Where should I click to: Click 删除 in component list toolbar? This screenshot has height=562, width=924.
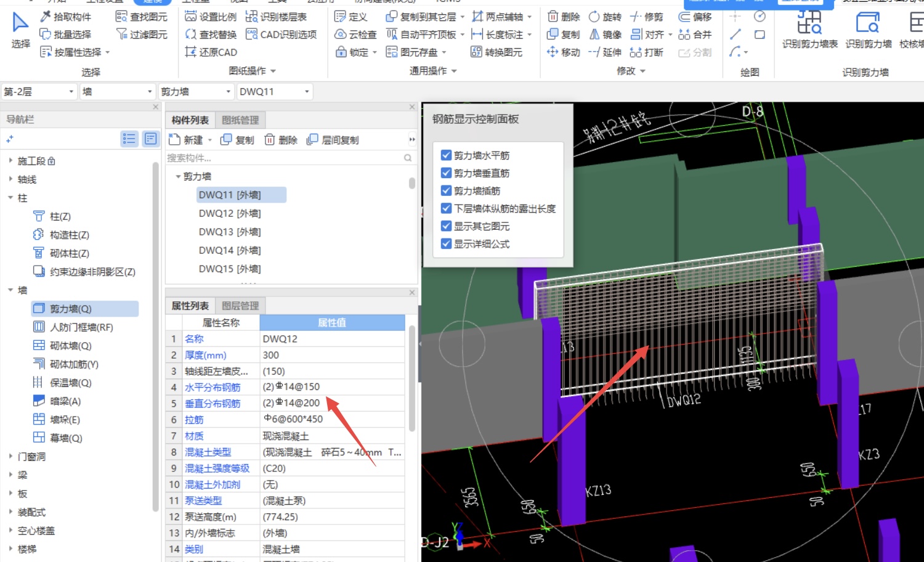(x=281, y=140)
